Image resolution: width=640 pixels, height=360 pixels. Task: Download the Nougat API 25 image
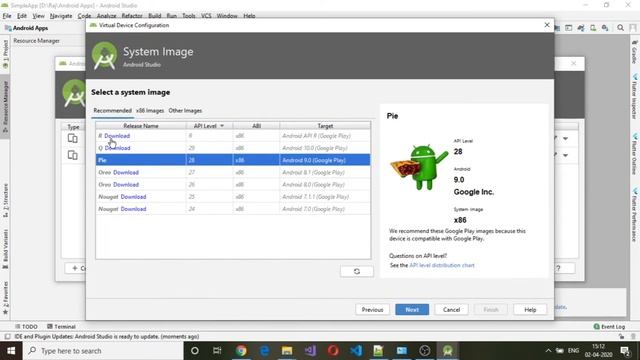click(x=133, y=197)
